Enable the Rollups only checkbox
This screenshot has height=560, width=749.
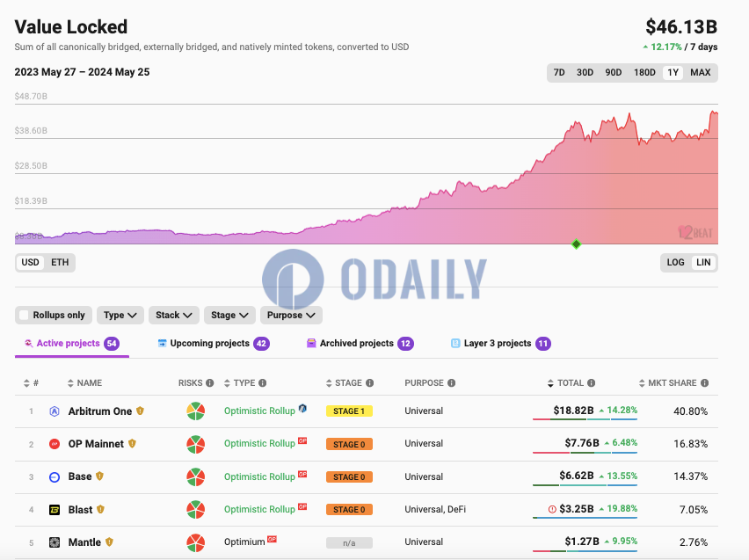click(24, 315)
